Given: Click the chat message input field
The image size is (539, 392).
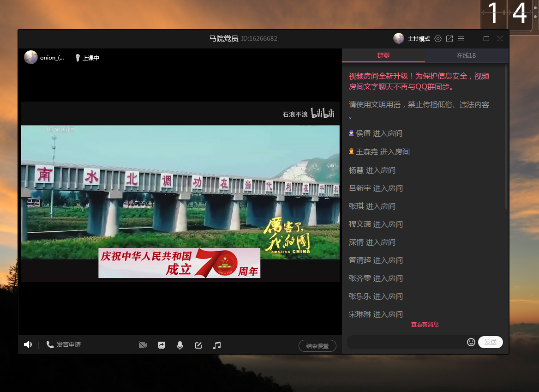Looking at the screenshot, I should (x=406, y=342).
